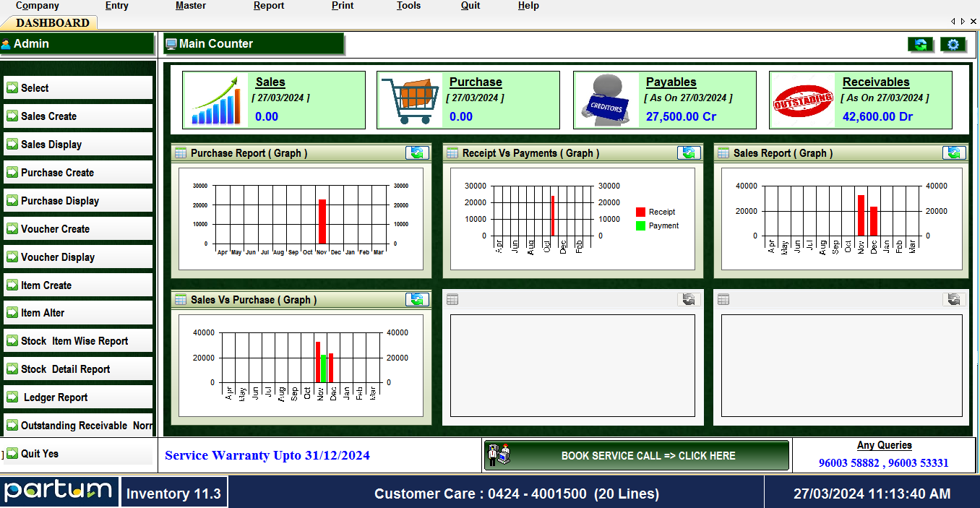Open the Entry menu

116,6
